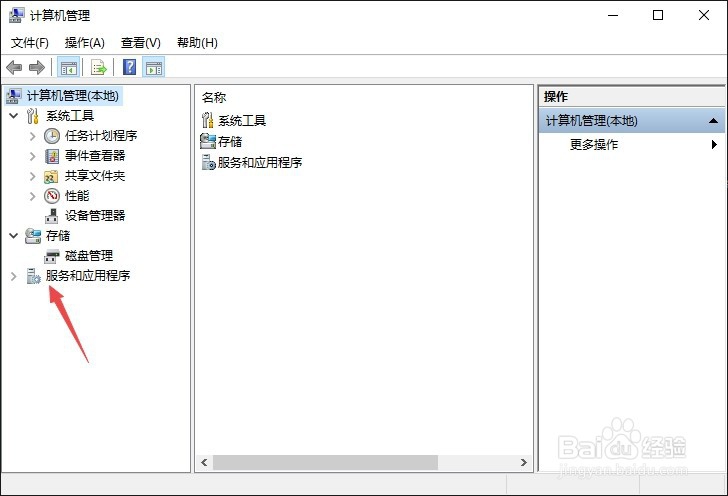This screenshot has height=496, width=728.
Task: Click the 共享文件夹 folder icon
Action: (52, 176)
